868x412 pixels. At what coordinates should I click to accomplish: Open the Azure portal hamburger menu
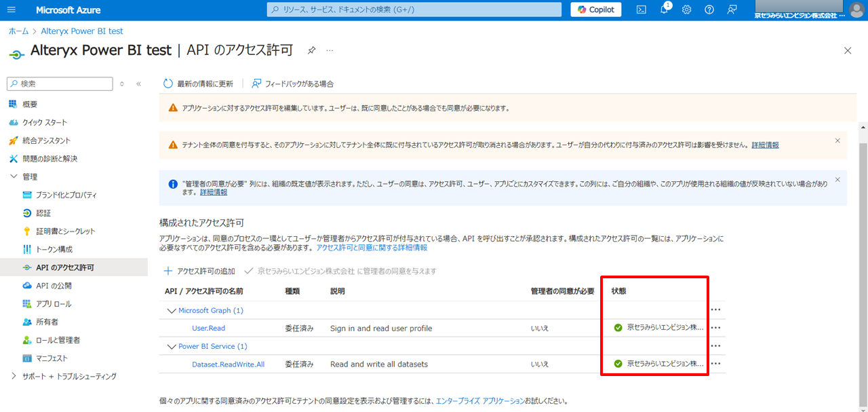[x=12, y=10]
